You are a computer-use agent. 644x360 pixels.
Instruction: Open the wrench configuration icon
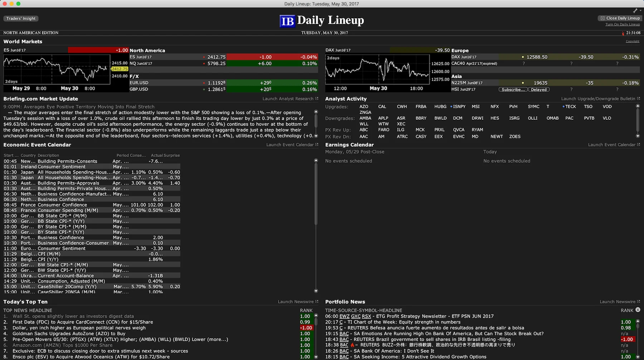[x=635, y=11]
